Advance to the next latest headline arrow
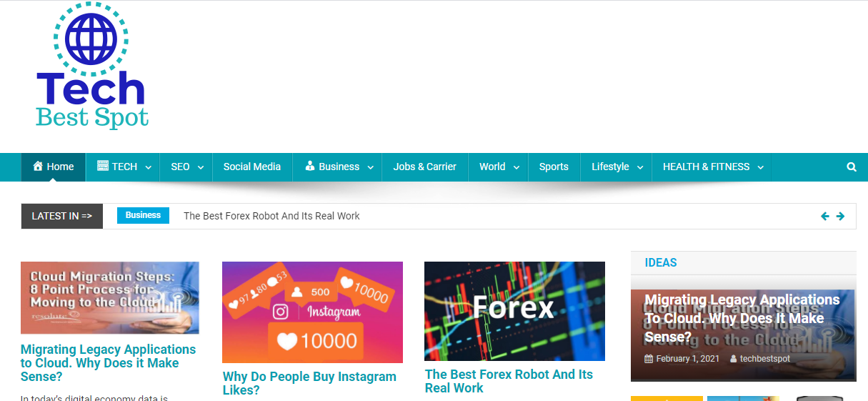 pos(840,216)
